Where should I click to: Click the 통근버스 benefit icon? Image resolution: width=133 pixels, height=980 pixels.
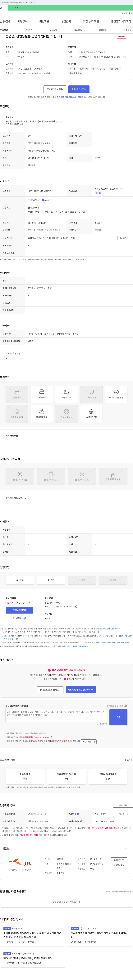(x=17, y=394)
